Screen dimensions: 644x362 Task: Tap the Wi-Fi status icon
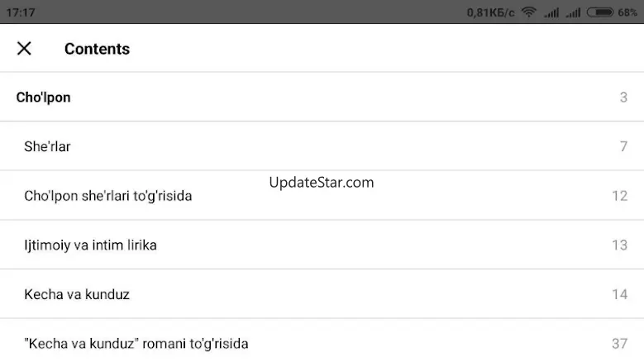click(x=529, y=12)
